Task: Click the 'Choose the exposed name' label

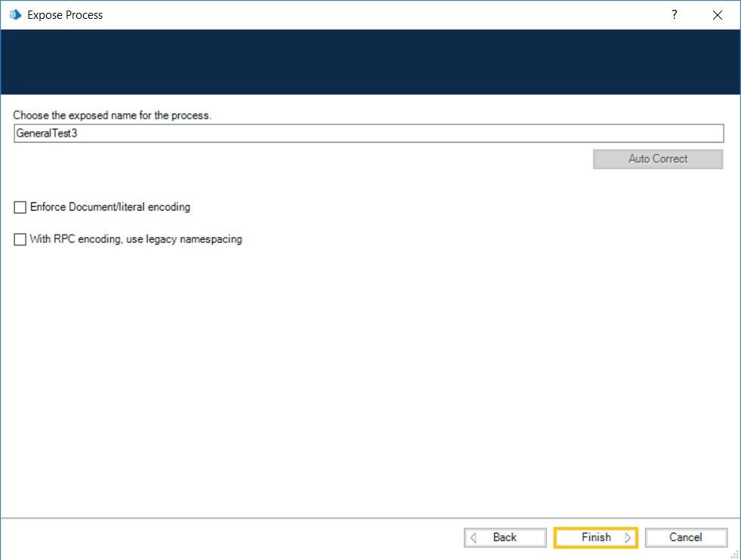Action: coord(112,115)
